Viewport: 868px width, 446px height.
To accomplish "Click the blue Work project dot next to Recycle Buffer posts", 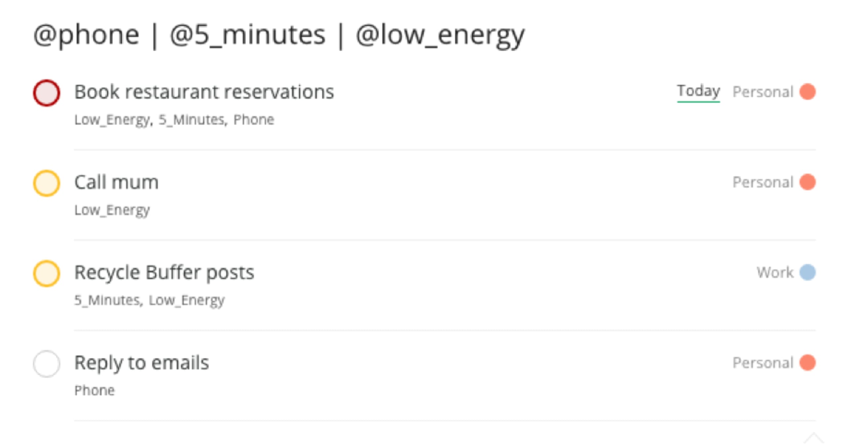I will click(x=807, y=272).
